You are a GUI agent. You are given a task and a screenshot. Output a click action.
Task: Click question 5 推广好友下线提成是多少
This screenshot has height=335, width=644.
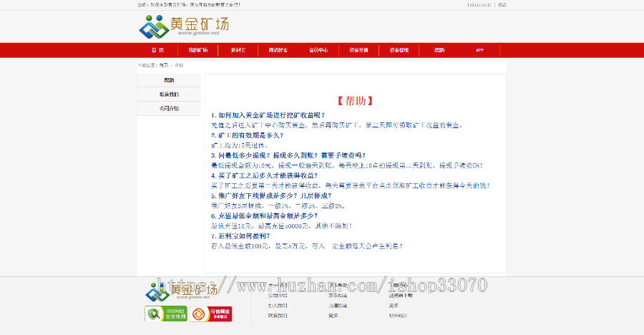coord(271,195)
